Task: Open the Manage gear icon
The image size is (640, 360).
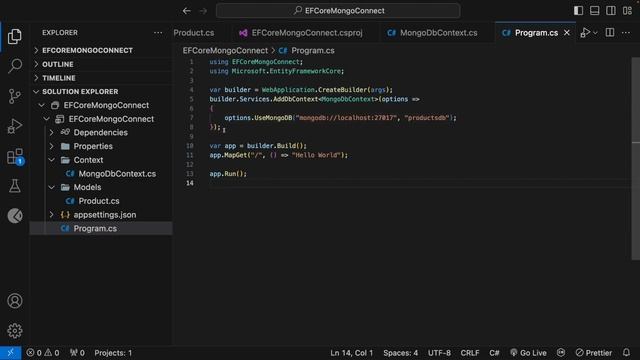Action: point(15,331)
